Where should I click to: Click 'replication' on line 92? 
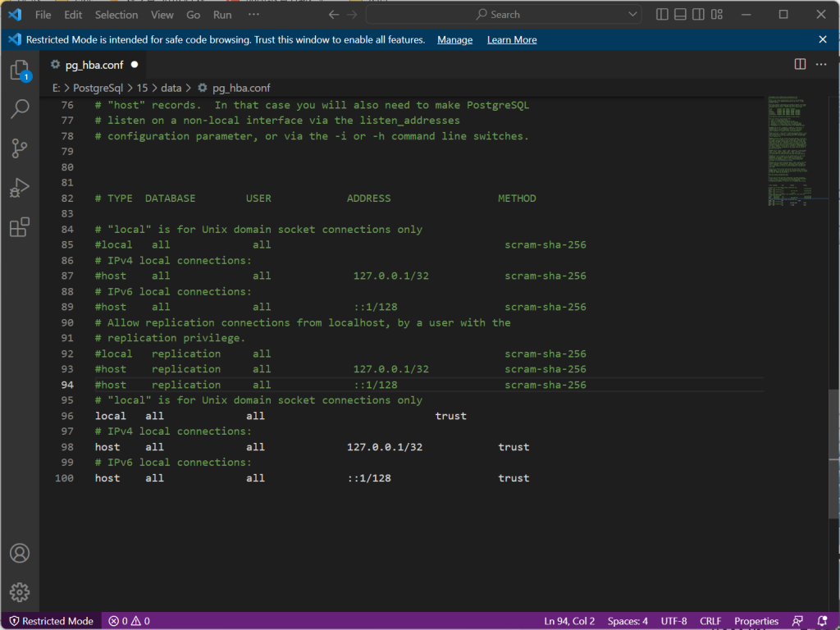click(186, 354)
